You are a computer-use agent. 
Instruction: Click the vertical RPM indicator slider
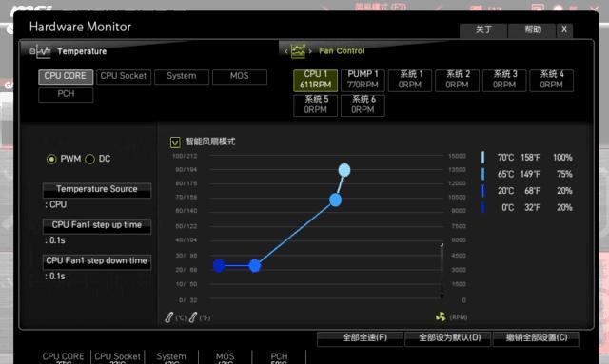click(442, 271)
